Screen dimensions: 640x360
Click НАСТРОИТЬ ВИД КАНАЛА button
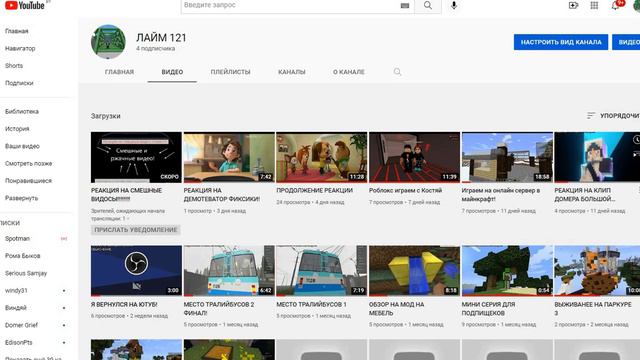[x=561, y=42]
